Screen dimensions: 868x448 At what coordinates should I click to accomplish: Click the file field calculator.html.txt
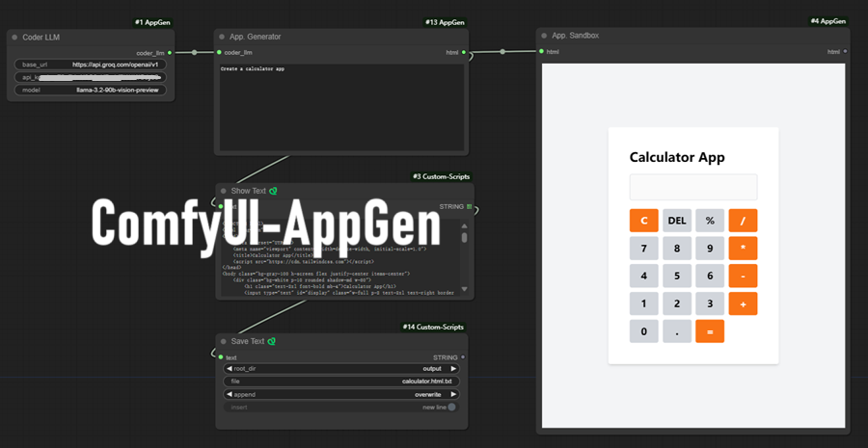coord(341,382)
